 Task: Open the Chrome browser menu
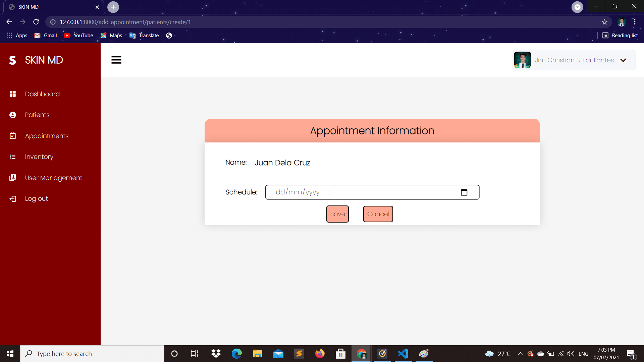pyautogui.click(x=634, y=22)
